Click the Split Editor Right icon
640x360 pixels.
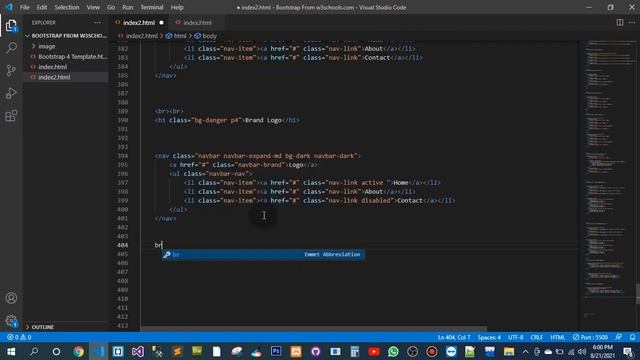[x=620, y=22]
